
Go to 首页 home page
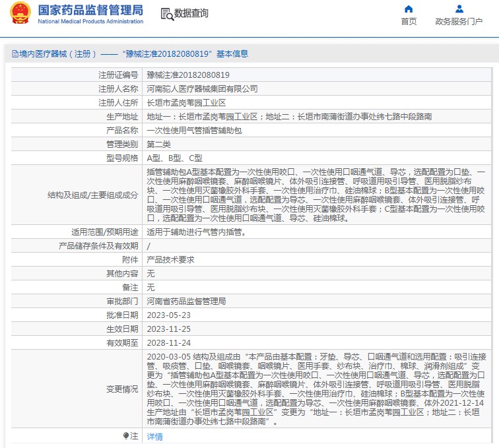coord(409,21)
